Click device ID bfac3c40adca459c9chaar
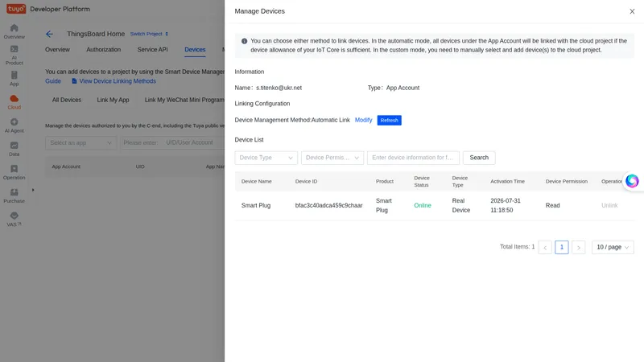Screen dimensions: 644x362 [329, 205]
